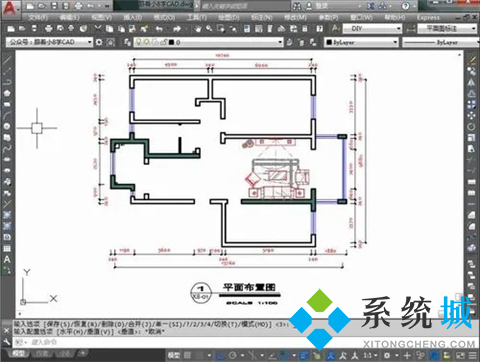
Task: Select the Spline draw tool
Action: (x=7, y=148)
